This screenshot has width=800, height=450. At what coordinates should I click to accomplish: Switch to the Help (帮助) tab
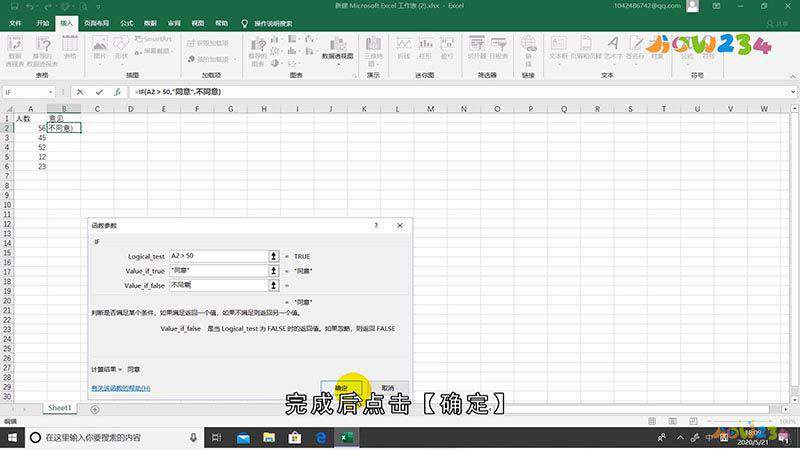coord(221,23)
